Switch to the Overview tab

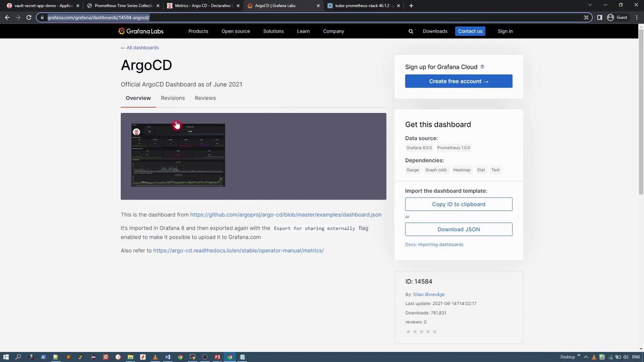click(138, 98)
